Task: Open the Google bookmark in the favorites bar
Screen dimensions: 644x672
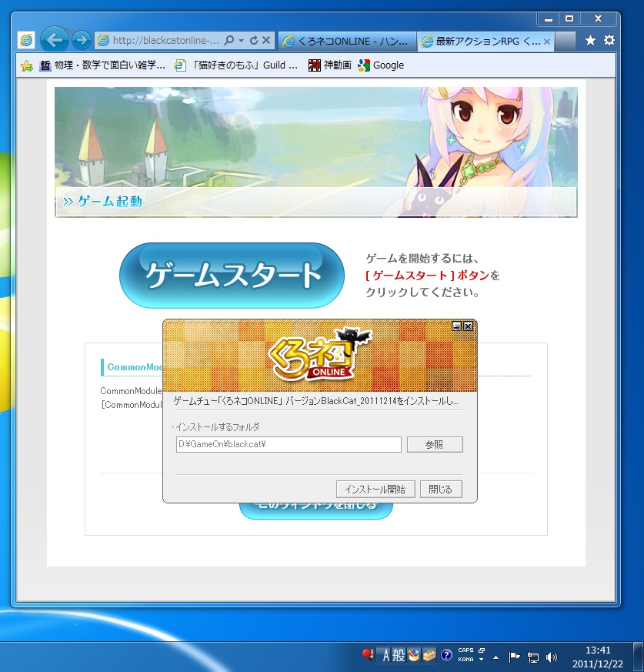Action: 381,65
